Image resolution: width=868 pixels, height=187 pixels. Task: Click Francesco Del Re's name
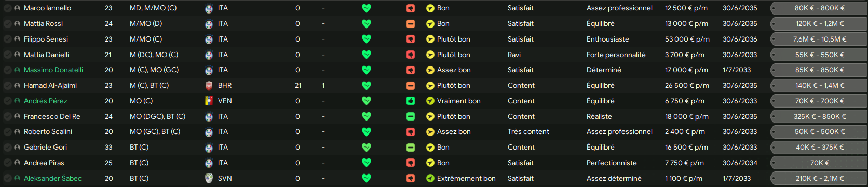click(52, 117)
